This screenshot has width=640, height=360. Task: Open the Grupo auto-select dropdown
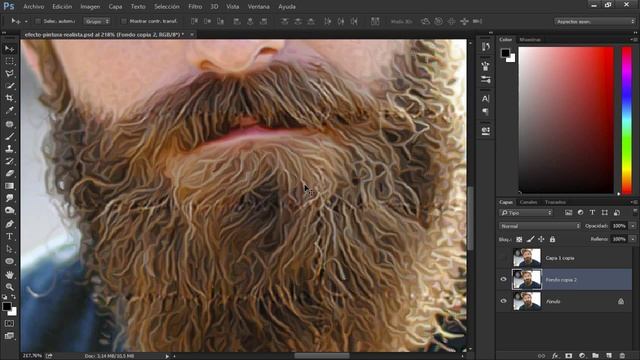point(97,21)
